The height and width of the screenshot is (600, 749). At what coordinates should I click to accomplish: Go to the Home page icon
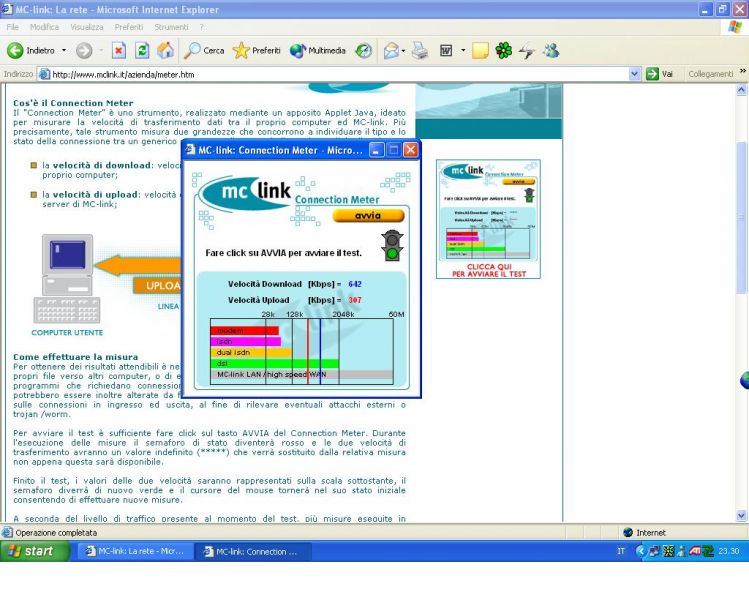(x=165, y=50)
